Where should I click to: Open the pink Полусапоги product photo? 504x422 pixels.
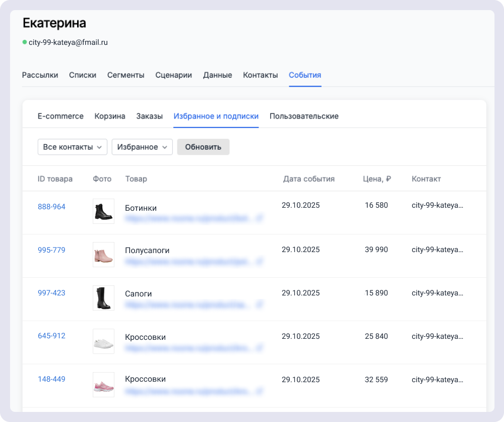point(103,255)
